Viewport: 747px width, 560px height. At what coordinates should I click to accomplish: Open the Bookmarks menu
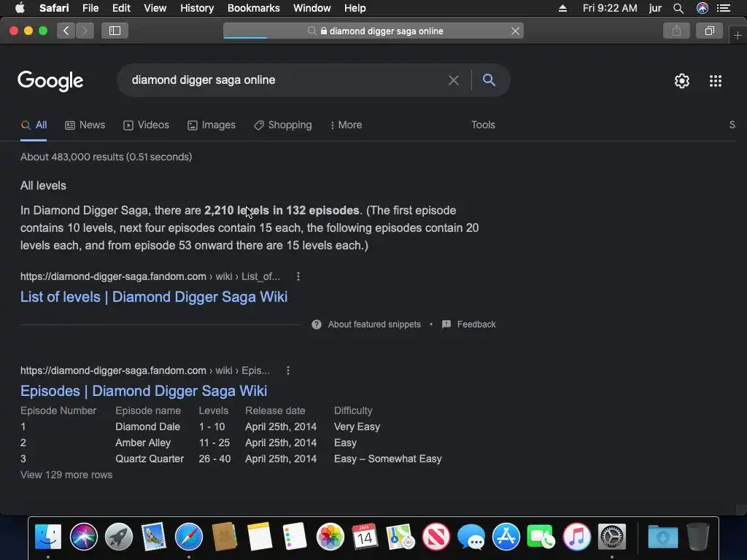pyautogui.click(x=253, y=8)
